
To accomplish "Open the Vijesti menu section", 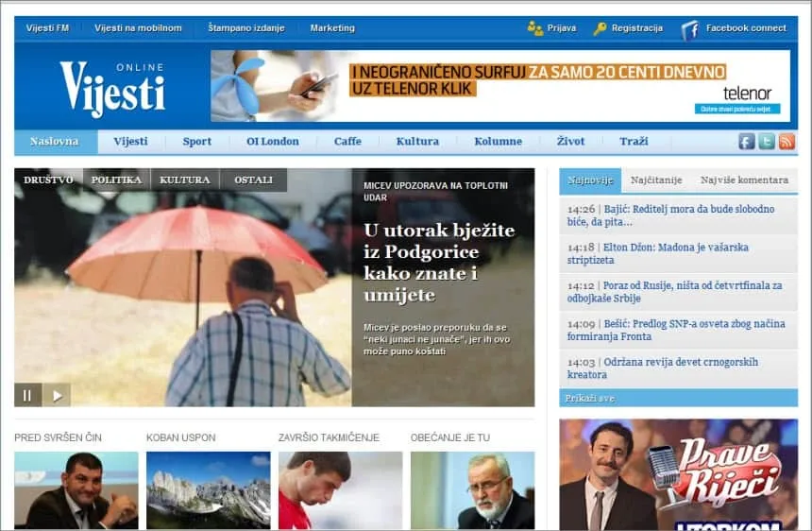I will 130,142.
